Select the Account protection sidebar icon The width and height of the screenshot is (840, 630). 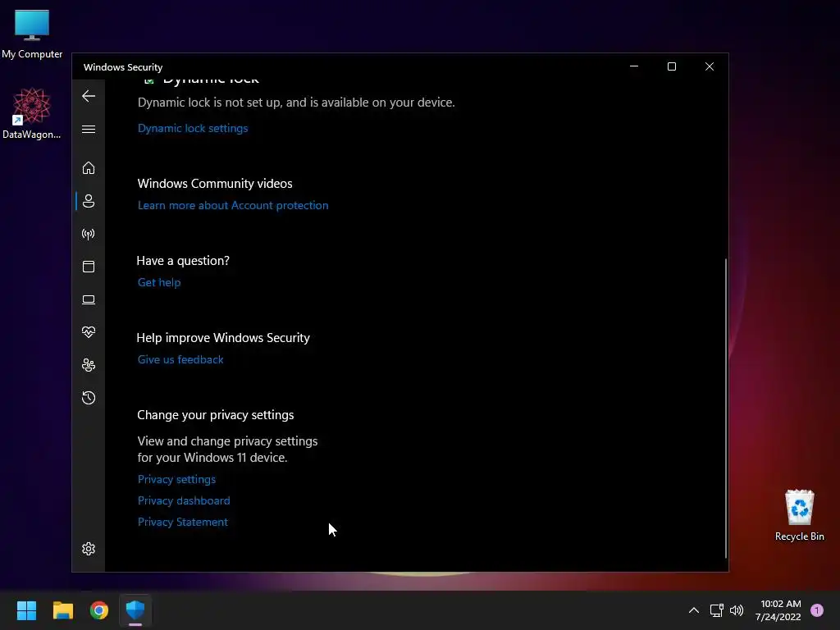89,201
